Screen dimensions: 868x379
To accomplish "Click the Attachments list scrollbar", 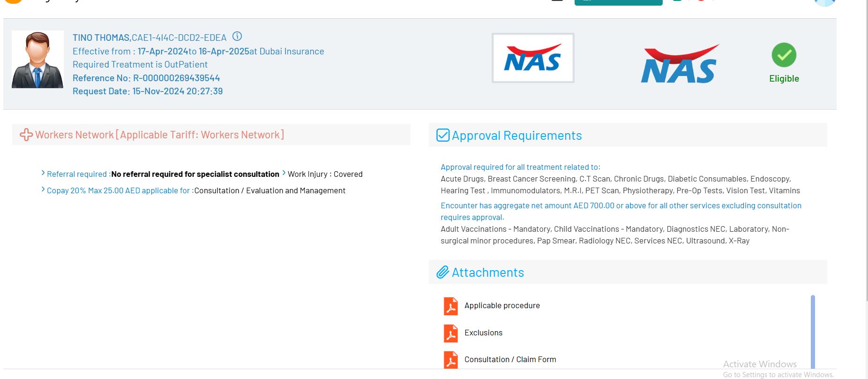I will pos(813,332).
